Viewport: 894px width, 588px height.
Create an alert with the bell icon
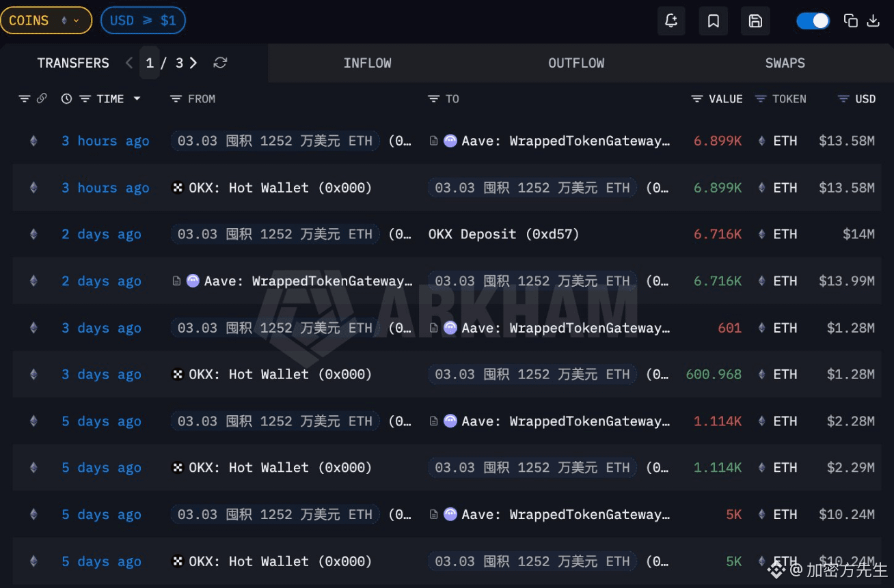[x=671, y=21]
